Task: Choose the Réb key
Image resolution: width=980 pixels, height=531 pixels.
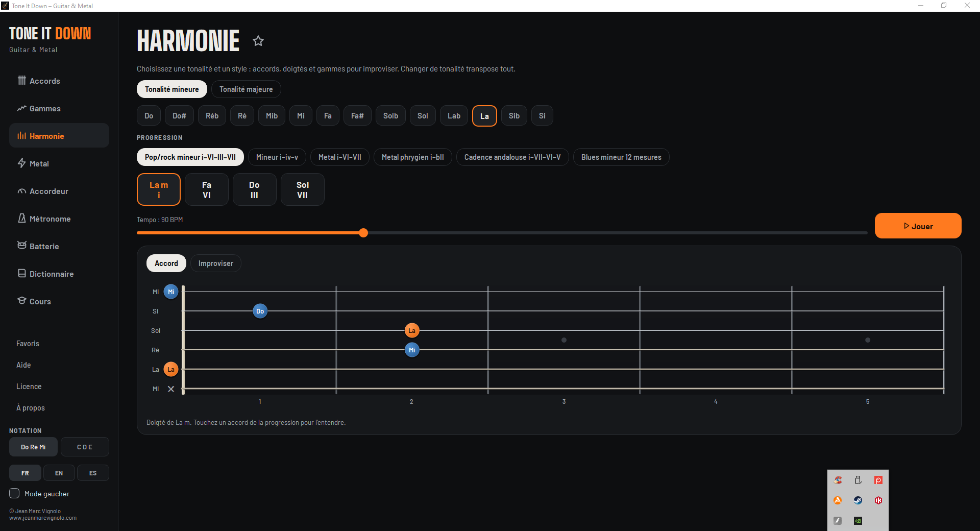Action: coord(212,116)
